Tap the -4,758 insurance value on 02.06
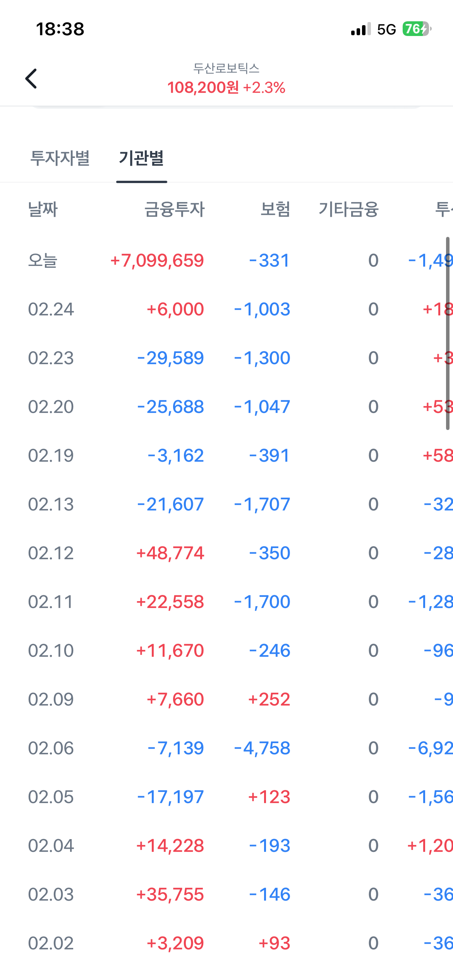The image size is (453, 980). [262, 748]
